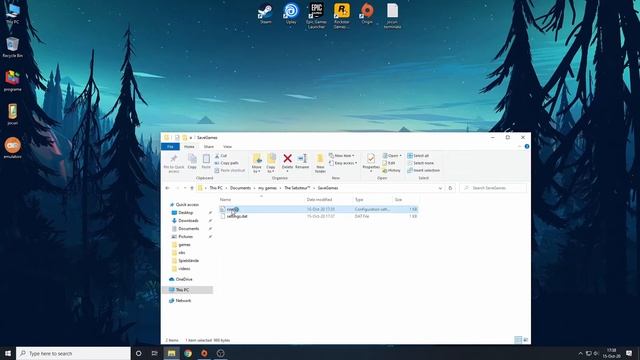Switch to the Share ribbon tab
This screenshot has width=640, height=360.
pos(209,147)
